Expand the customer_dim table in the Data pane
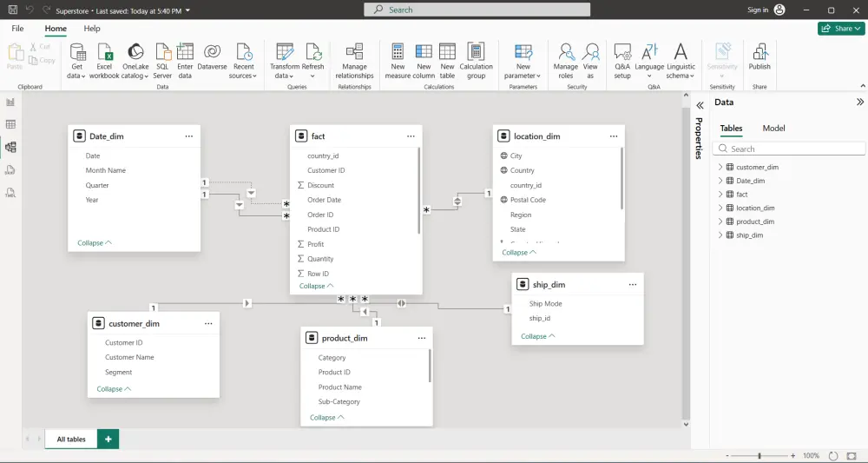 pyautogui.click(x=720, y=167)
